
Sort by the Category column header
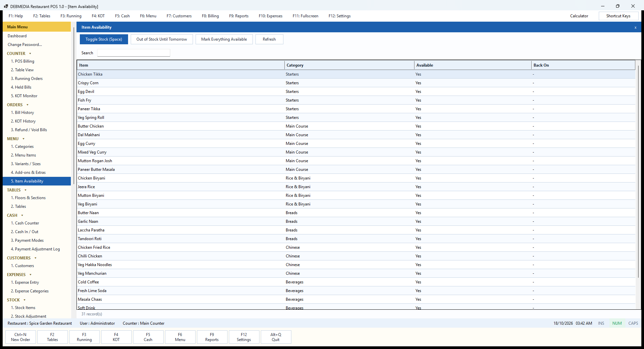(349, 65)
